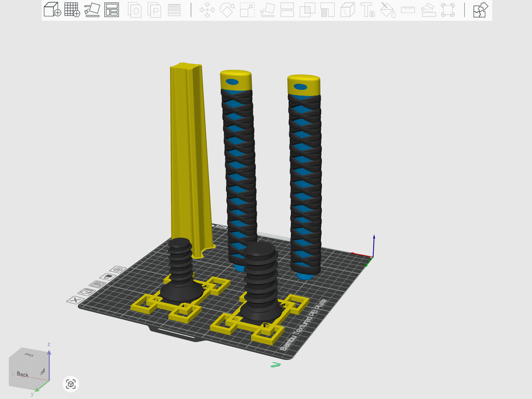The height and width of the screenshot is (399, 532).
Task: Activate the Scale tool
Action: click(x=247, y=10)
